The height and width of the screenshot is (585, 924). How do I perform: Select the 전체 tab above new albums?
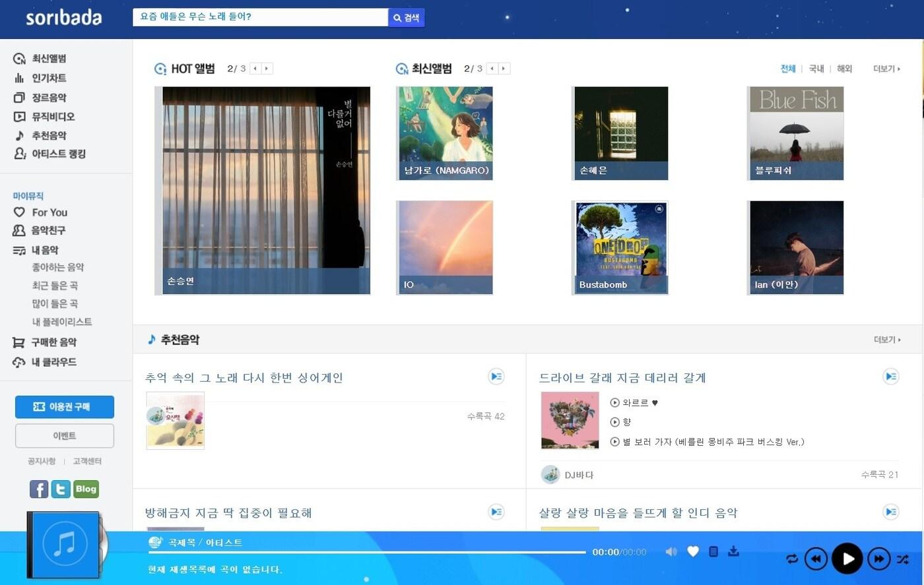[x=787, y=69]
